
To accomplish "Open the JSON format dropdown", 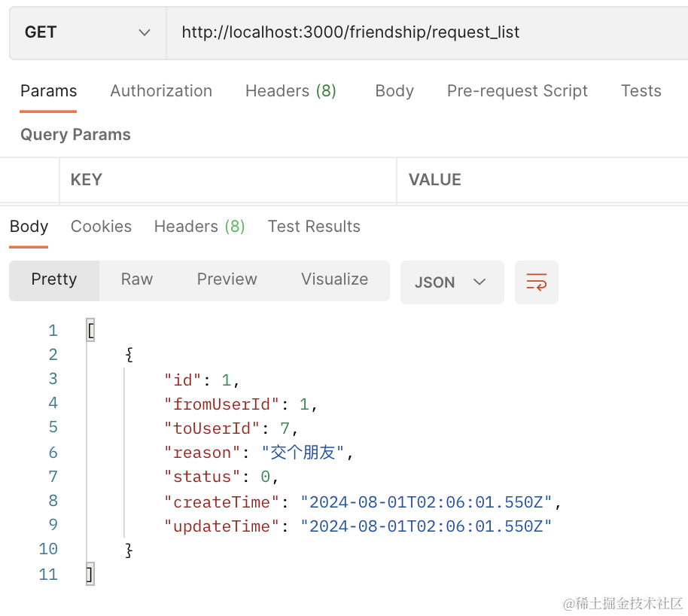I will (452, 282).
